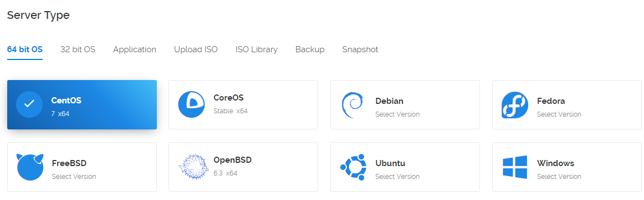Click the Ubuntu card title
The width and height of the screenshot is (644, 200).
coord(390,163)
